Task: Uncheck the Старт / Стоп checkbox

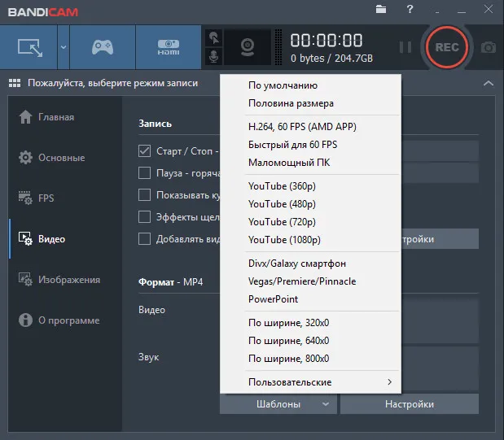Action: click(144, 151)
